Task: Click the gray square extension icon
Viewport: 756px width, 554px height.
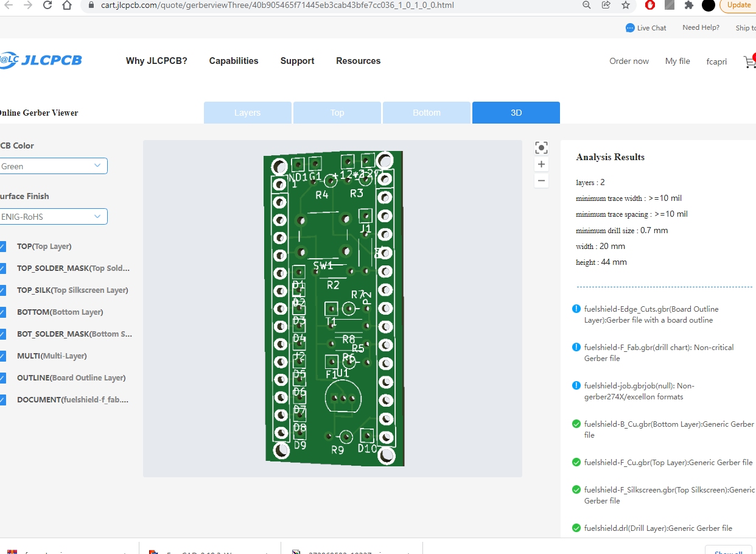Action: coord(670,5)
